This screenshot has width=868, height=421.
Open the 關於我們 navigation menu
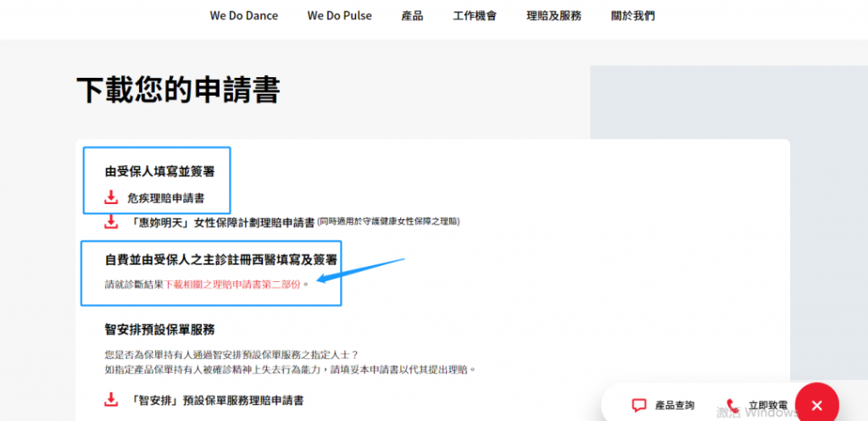[632, 15]
